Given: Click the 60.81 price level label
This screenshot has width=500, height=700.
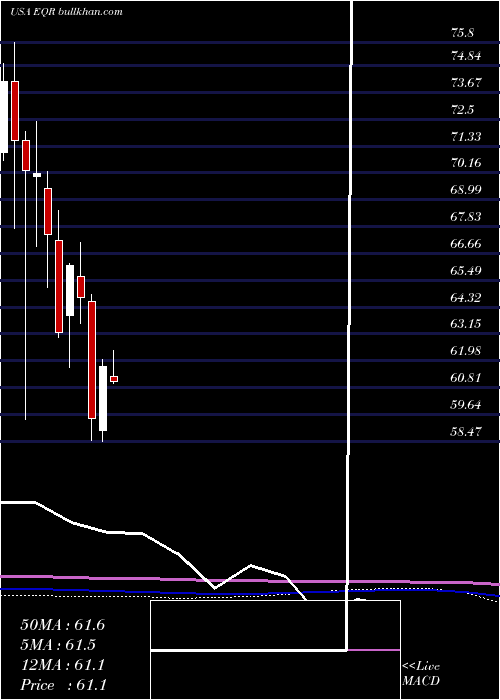Looking at the screenshot, I should point(466,378).
